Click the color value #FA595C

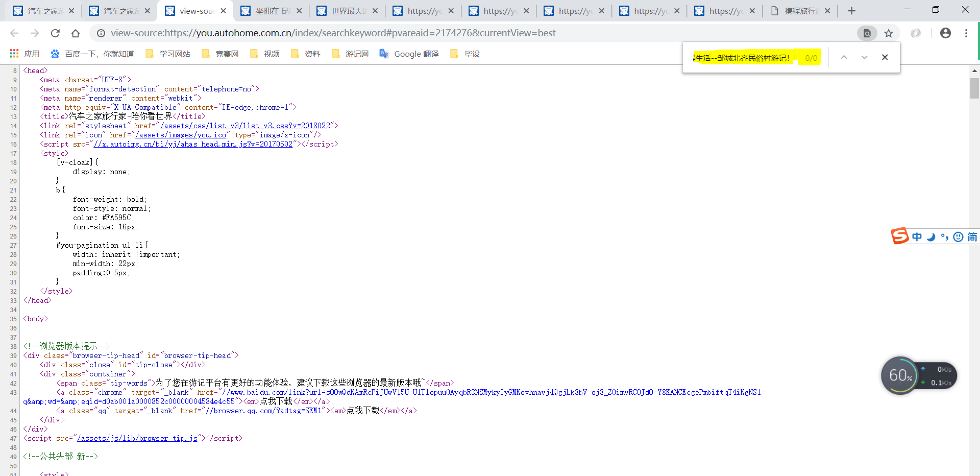[117, 218]
